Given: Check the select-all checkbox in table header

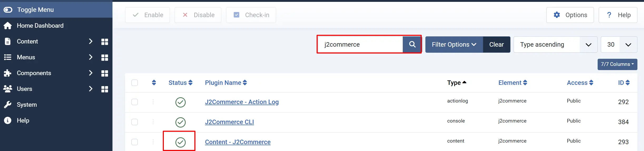Looking at the screenshot, I should 135,83.
